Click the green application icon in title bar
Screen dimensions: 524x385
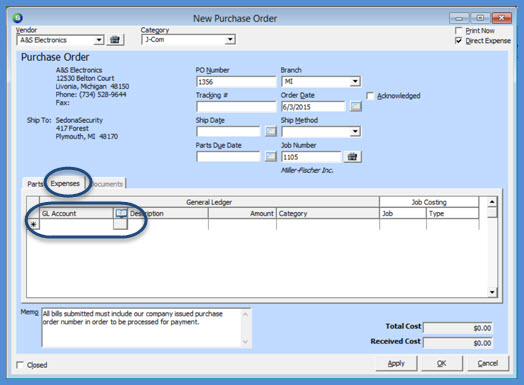17,18
